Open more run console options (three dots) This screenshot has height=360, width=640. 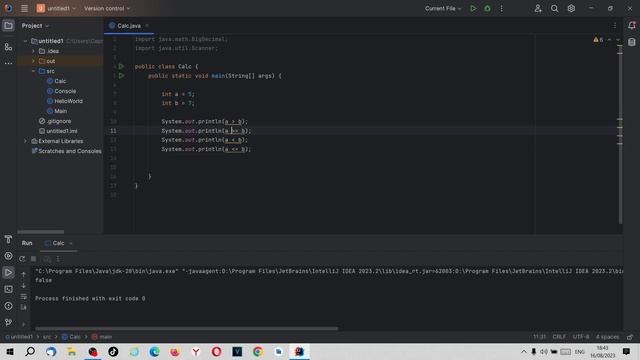(x=58, y=259)
